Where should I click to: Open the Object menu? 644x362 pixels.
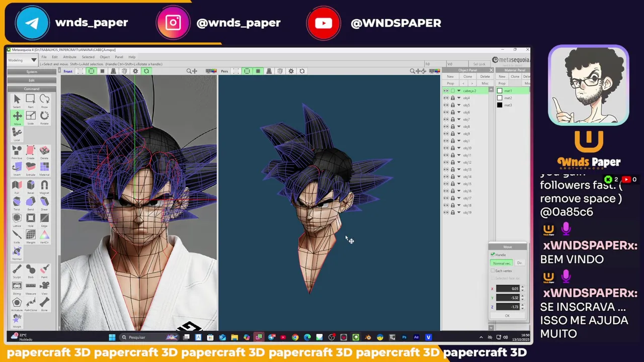point(105,57)
